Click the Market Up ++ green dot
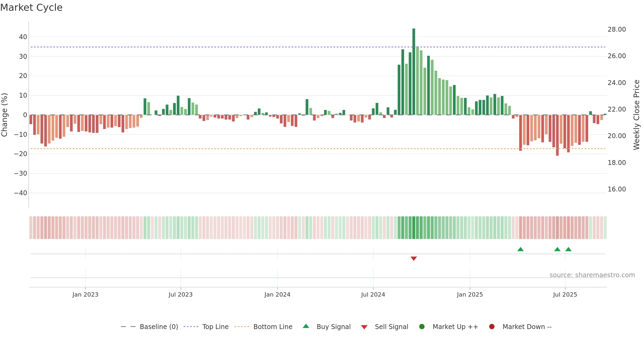 422,327
